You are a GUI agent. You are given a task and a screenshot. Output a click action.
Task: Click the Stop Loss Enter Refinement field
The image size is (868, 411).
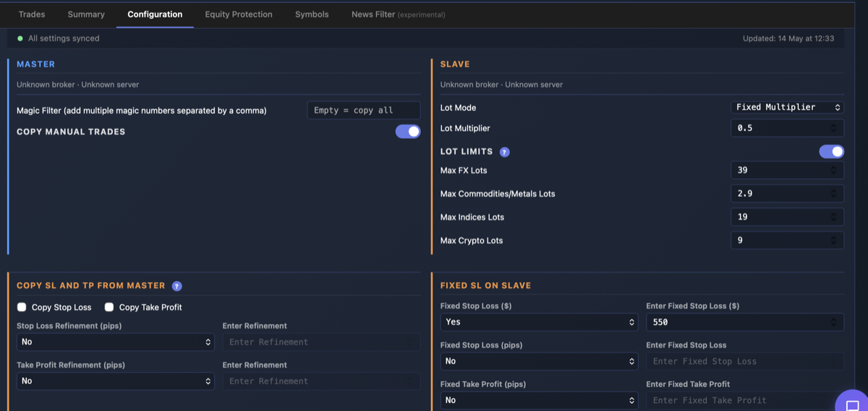(321, 342)
